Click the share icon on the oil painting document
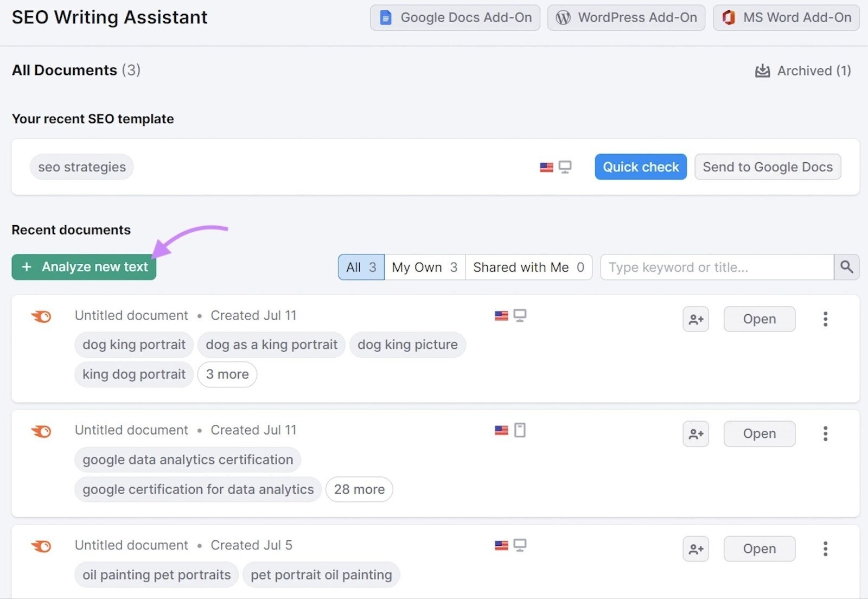 point(695,549)
